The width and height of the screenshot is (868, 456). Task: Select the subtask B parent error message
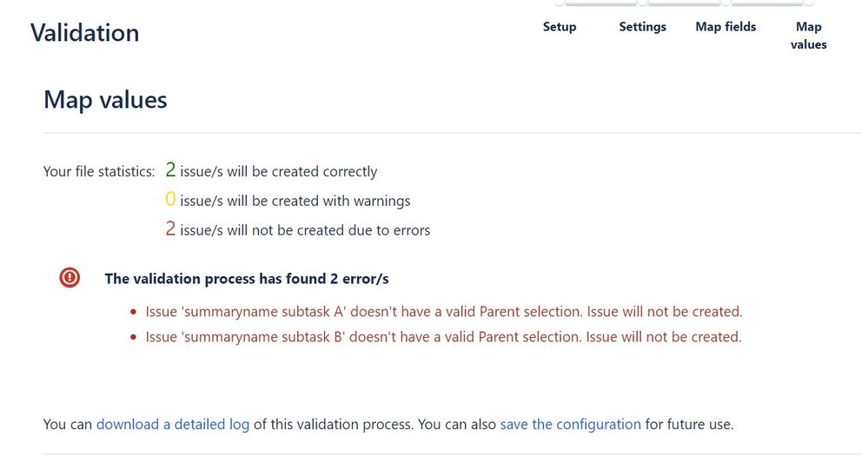tap(443, 337)
